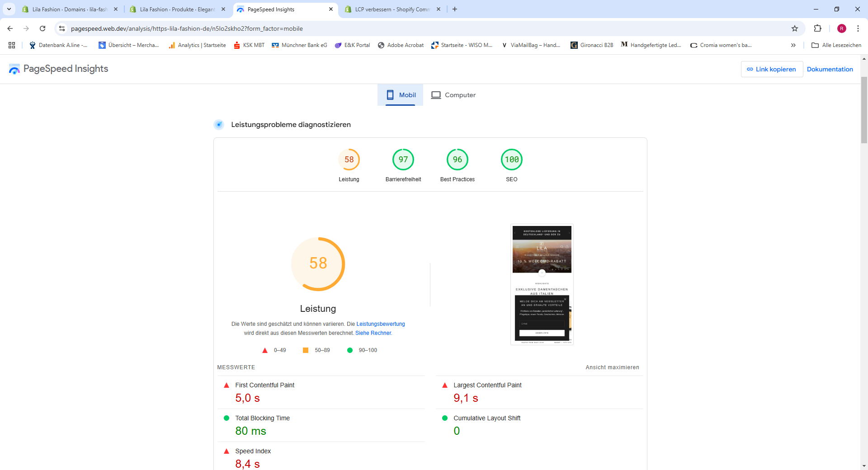Click the page vertical scrollbar thumb

pyautogui.click(x=864, y=110)
